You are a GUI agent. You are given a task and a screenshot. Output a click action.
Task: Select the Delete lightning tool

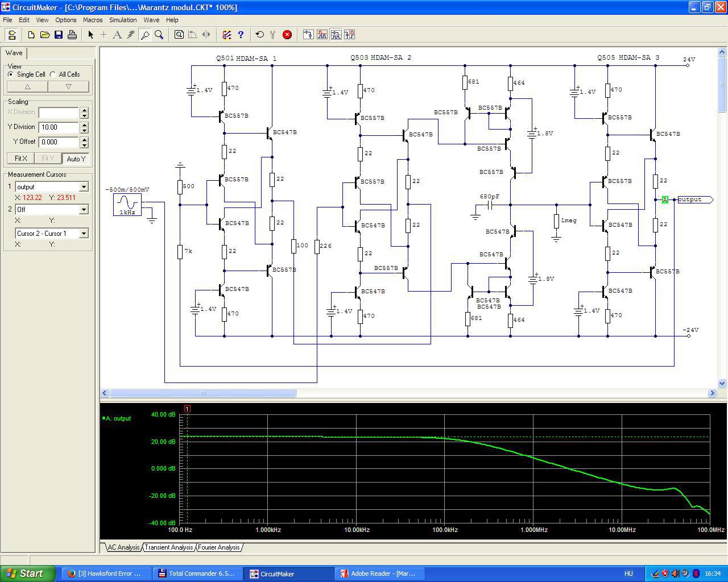131,35
